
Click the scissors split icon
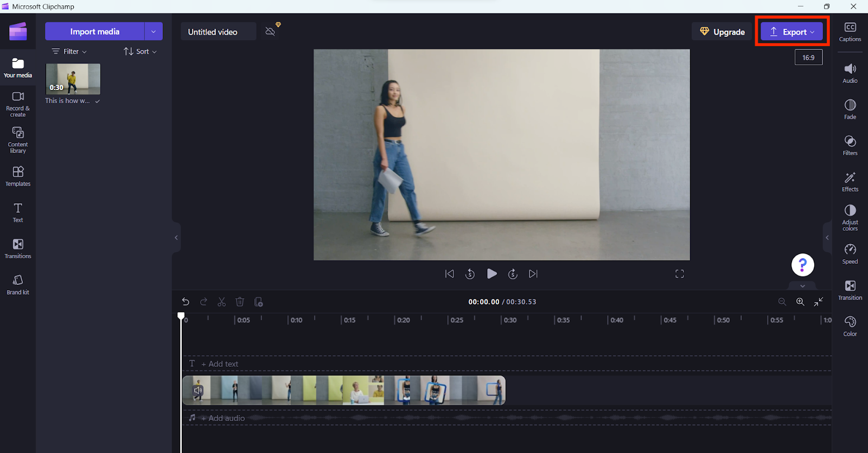tap(221, 302)
